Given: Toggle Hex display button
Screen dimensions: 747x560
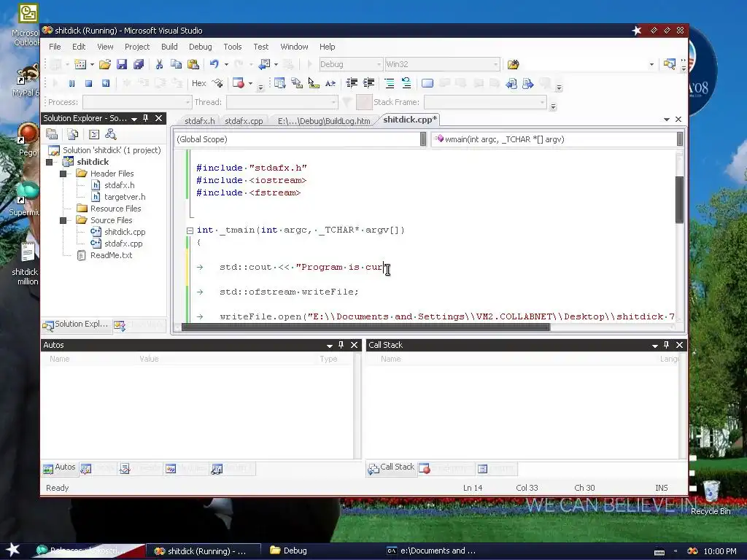Looking at the screenshot, I should click(x=198, y=83).
